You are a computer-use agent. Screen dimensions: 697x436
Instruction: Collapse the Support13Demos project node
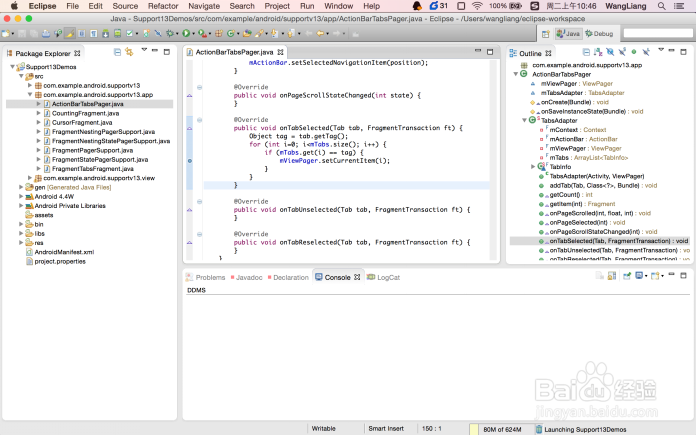[12, 67]
